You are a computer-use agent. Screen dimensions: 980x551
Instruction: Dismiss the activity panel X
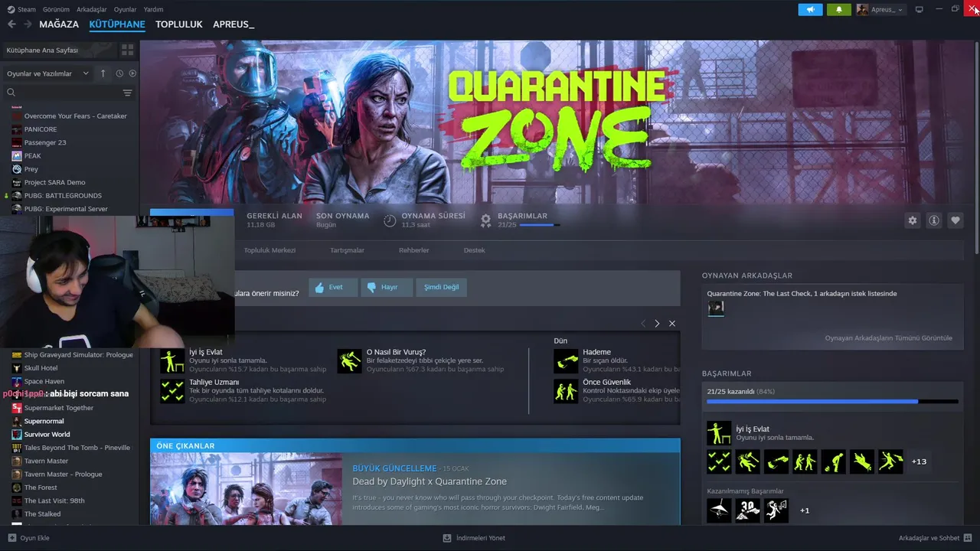pos(672,324)
